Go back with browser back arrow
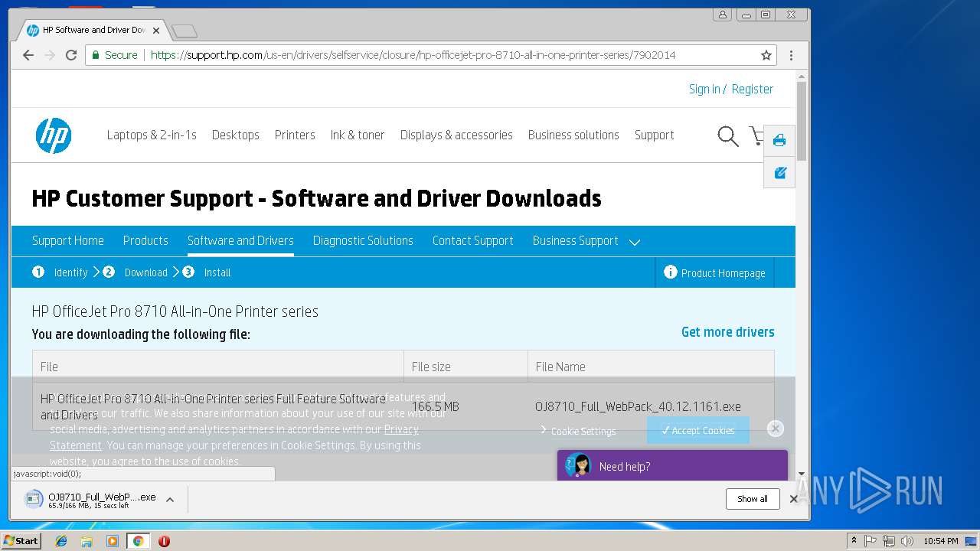Viewport: 980px width, 551px height. 28,55
